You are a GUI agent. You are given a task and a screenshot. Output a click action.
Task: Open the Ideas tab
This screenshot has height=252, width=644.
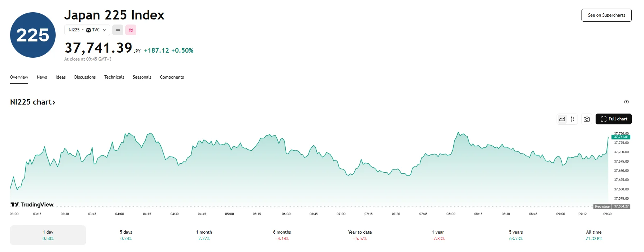tap(61, 77)
